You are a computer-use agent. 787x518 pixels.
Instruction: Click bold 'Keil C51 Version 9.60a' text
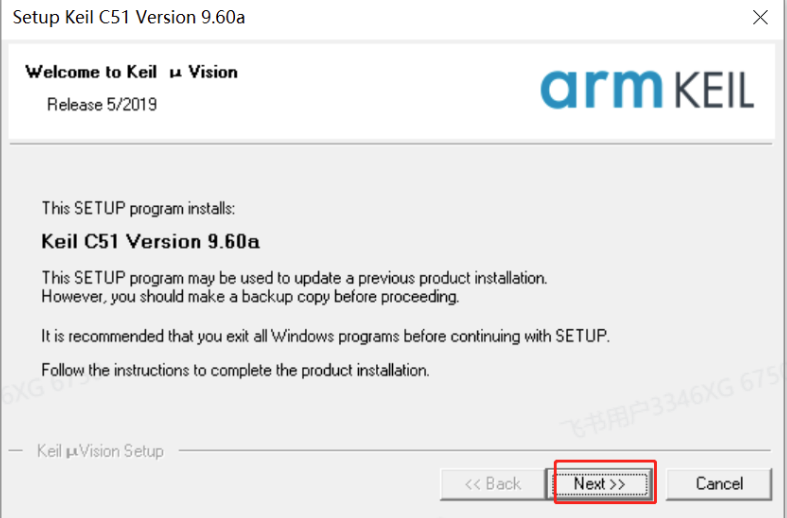coord(151,241)
